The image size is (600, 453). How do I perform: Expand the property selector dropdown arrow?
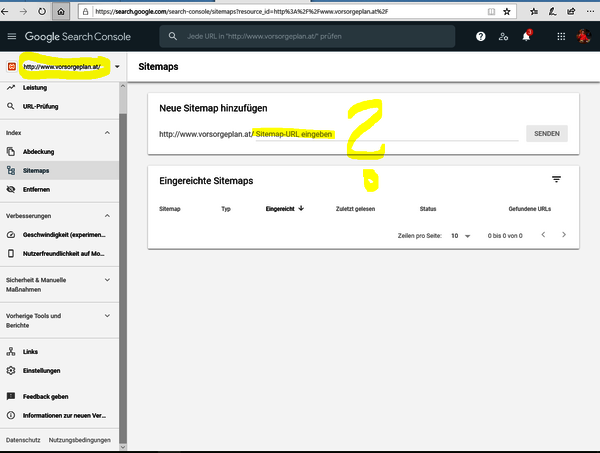pos(117,67)
